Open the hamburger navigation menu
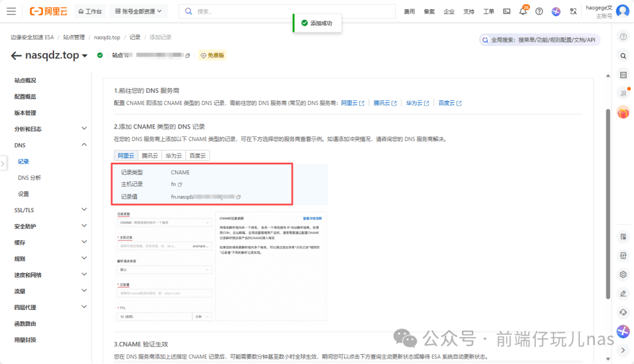Screen dimensions: 634x364 point(11,11)
